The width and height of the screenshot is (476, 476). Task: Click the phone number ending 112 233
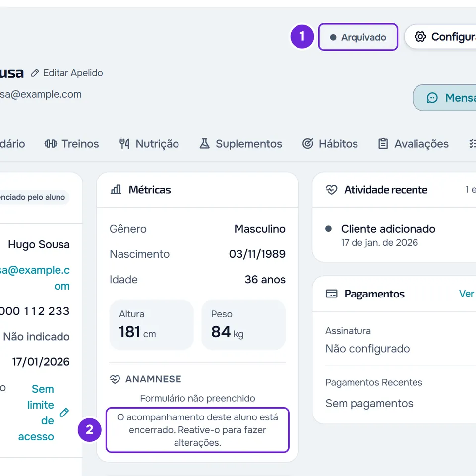point(35,311)
